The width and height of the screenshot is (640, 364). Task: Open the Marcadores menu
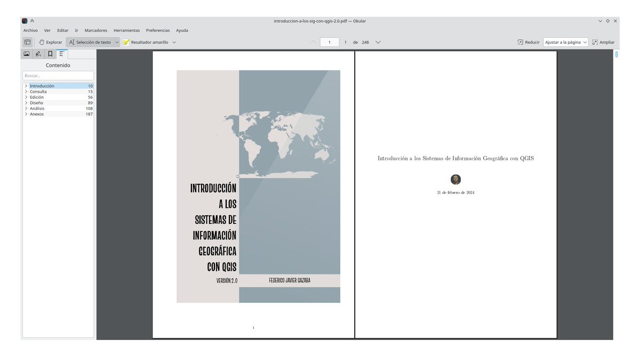pyautogui.click(x=96, y=30)
